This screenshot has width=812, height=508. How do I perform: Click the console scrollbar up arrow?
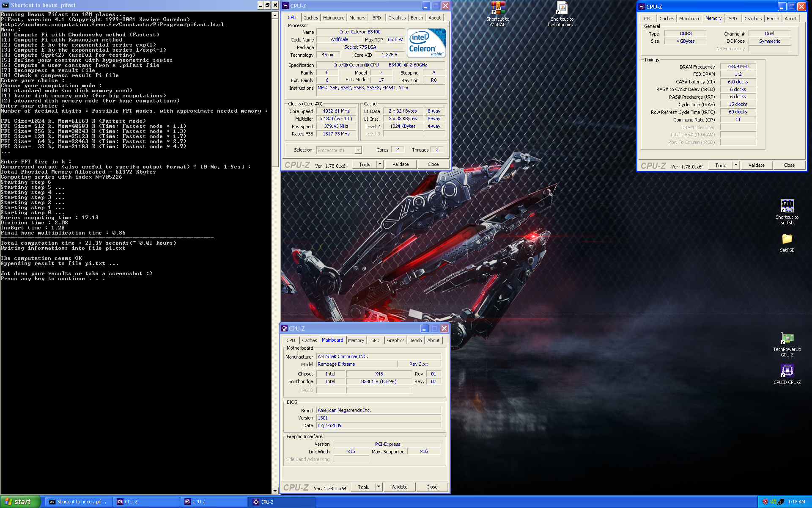(275, 15)
